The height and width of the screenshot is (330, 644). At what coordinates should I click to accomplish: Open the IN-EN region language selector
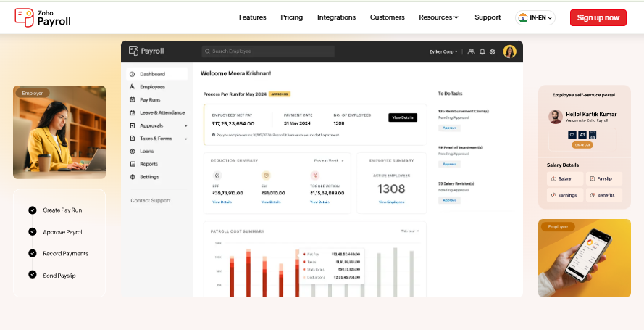coord(535,17)
